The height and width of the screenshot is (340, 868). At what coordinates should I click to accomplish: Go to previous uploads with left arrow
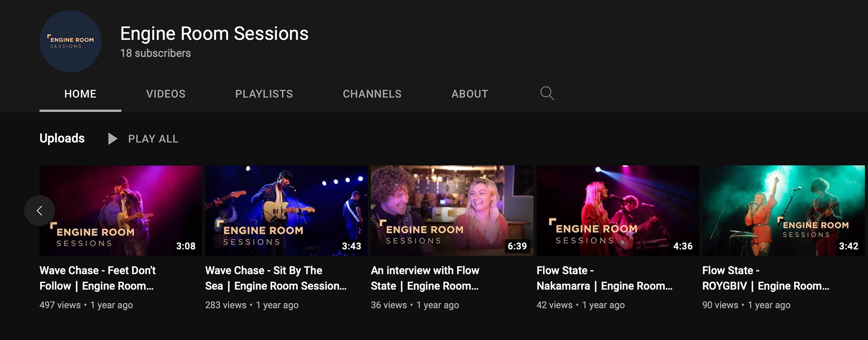point(39,210)
